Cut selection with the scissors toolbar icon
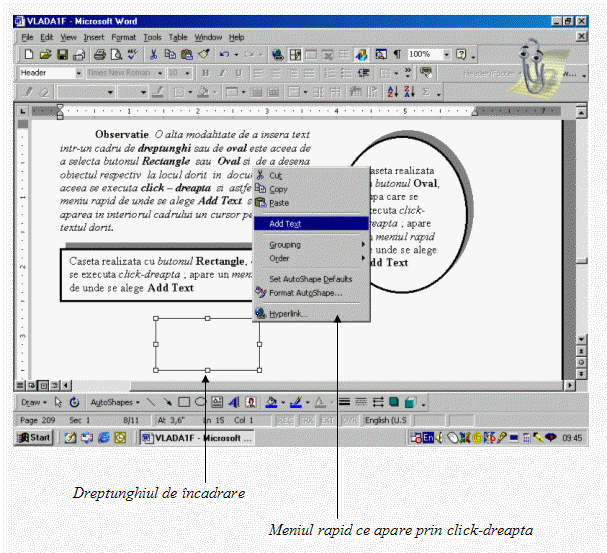Image resolution: width=607 pixels, height=553 pixels. (153, 55)
